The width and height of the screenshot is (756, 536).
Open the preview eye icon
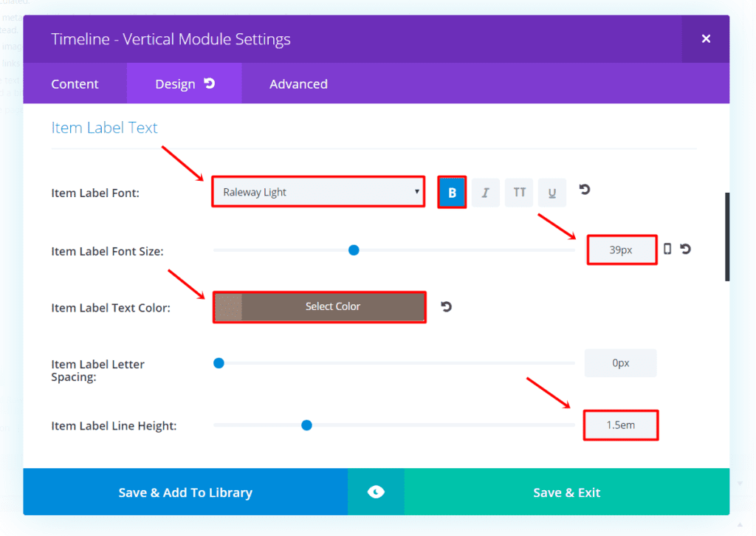pos(376,492)
